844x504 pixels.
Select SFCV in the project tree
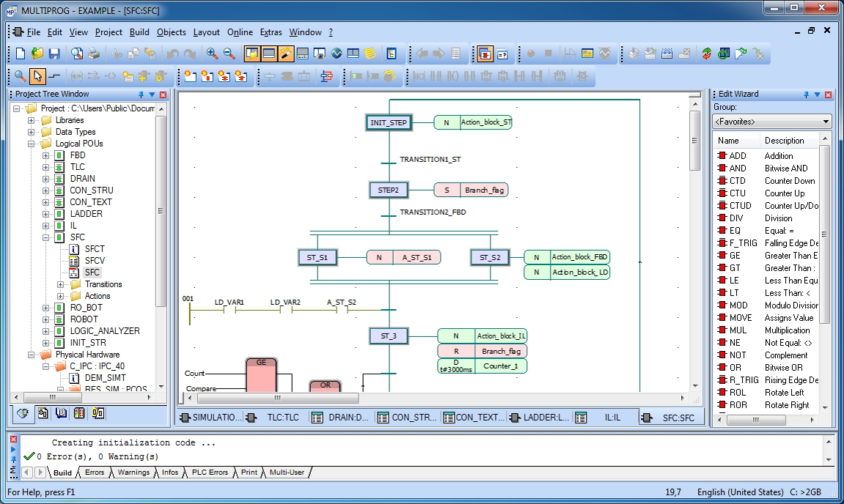click(95, 261)
